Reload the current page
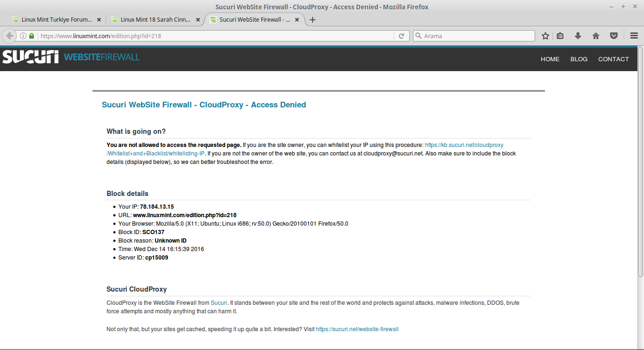This screenshot has width=644, height=350. [x=402, y=36]
